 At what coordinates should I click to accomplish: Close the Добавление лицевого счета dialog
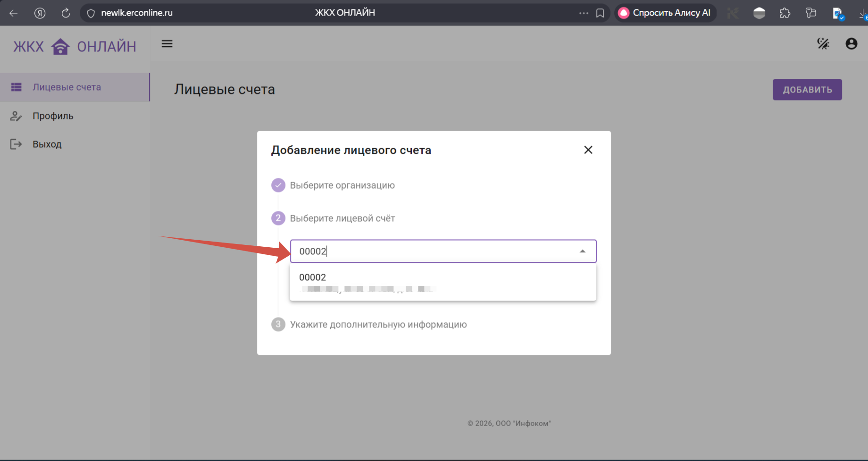tap(588, 150)
